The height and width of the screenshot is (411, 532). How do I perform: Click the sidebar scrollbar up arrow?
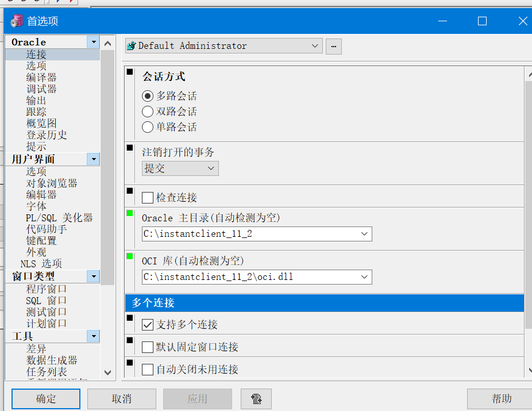(108, 44)
